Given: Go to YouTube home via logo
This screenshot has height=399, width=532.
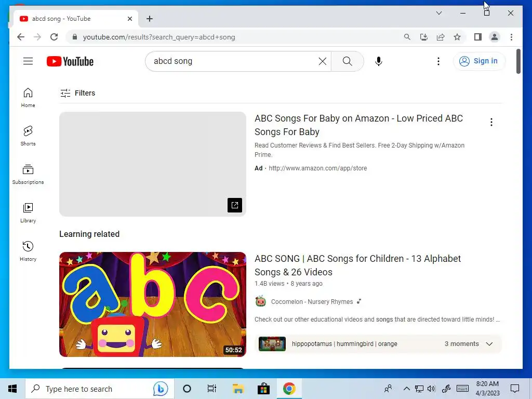Looking at the screenshot, I should point(70,61).
